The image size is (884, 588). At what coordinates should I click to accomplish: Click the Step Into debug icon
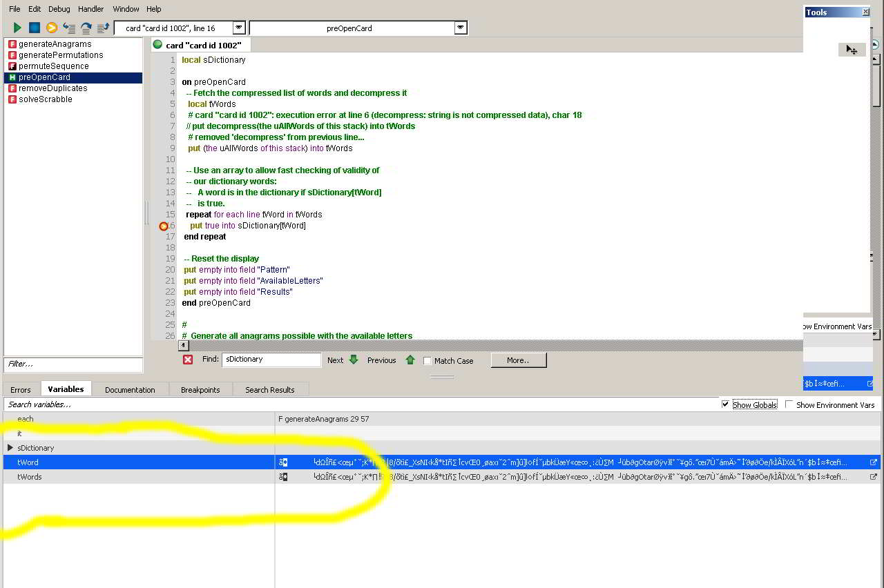click(x=69, y=28)
